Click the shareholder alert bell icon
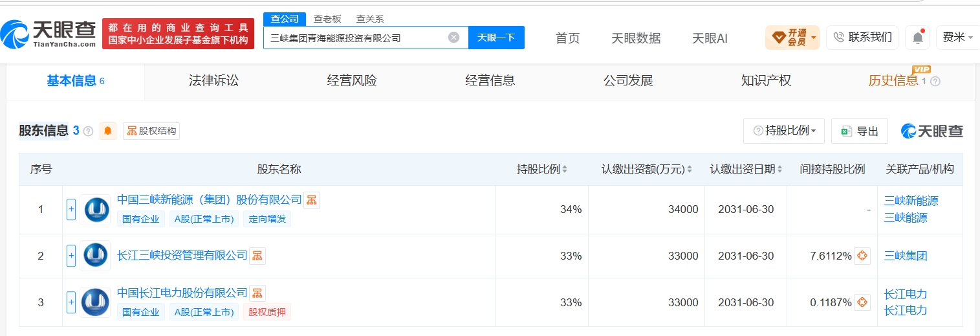980x336 pixels. click(x=108, y=131)
